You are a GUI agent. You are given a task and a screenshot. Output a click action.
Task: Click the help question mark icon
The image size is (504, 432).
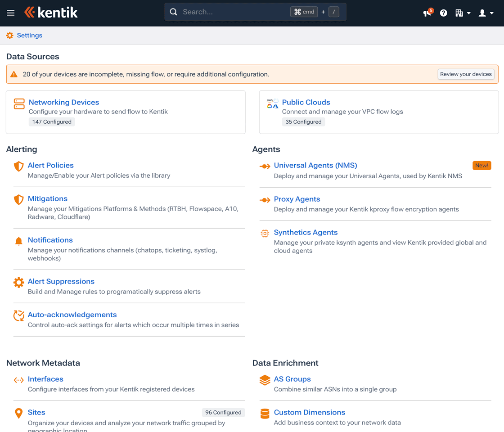443,13
